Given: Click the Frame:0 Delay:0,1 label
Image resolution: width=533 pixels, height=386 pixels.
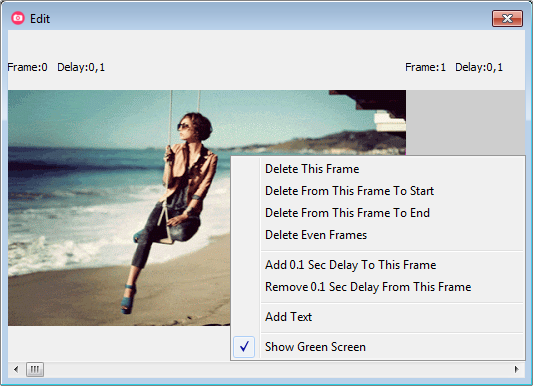Looking at the screenshot, I should [x=56, y=67].
